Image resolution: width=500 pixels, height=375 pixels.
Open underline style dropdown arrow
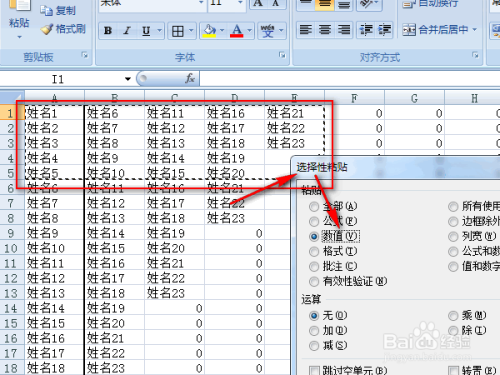click(x=159, y=31)
